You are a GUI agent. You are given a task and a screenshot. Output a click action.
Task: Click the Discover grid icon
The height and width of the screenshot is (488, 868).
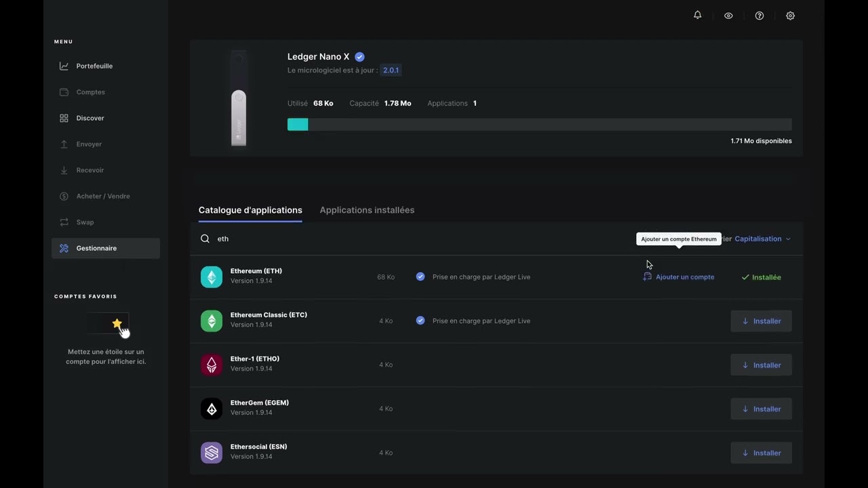(64, 118)
